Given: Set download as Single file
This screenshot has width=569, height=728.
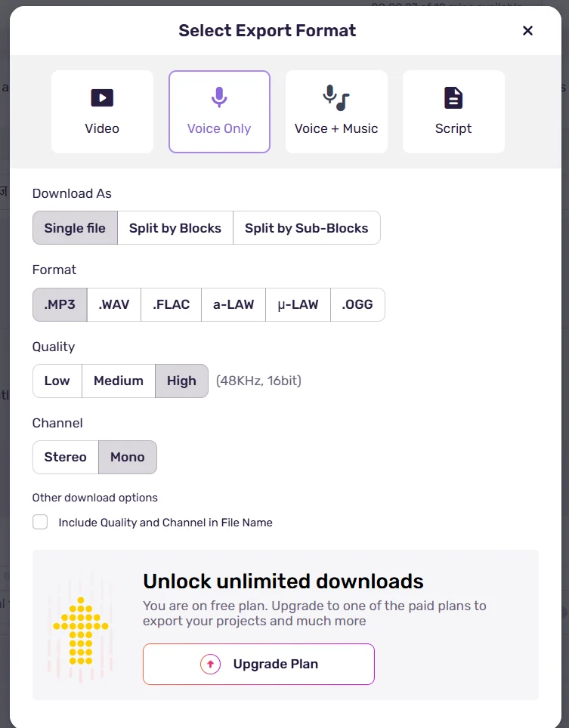Looking at the screenshot, I should [75, 228].
